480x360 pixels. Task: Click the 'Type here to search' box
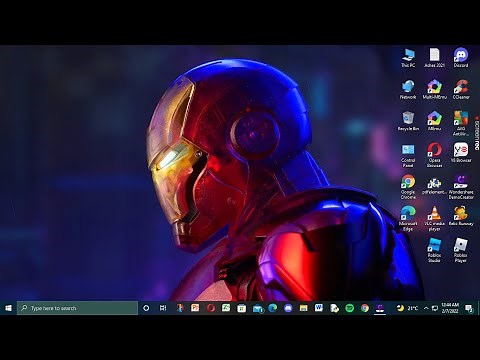coord(77,308)
